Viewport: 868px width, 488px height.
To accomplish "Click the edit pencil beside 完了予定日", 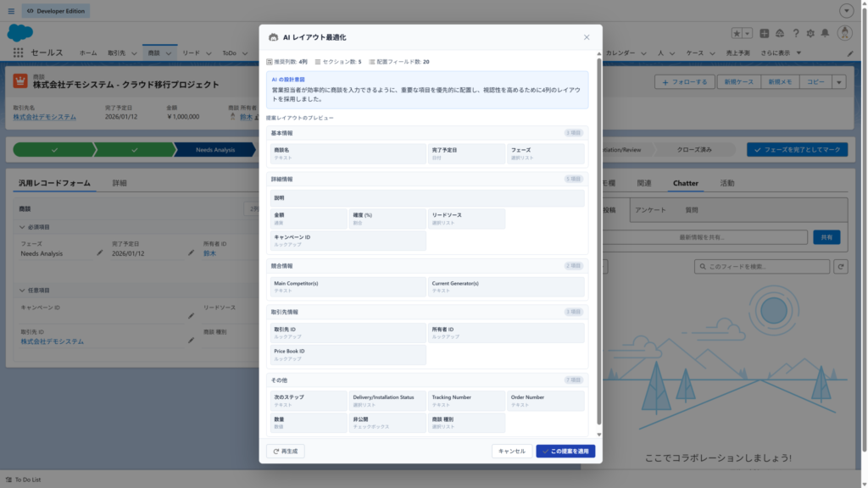I will click(192, 252).
